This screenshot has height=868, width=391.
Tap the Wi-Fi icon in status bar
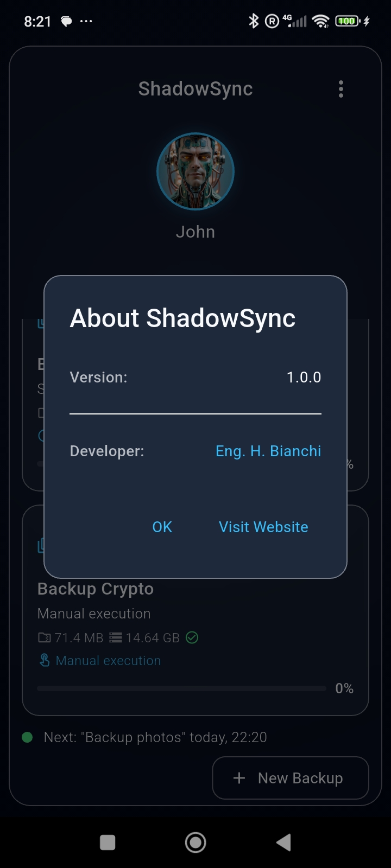[321, 21]
